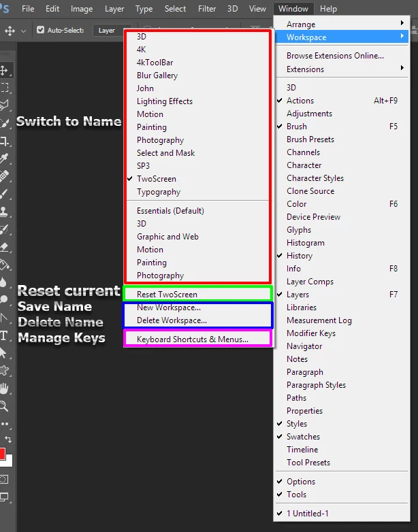The height and width of the screenshot is (532, 418).
Task: Choose New Workspace...
Action: (x=198, y=307)
